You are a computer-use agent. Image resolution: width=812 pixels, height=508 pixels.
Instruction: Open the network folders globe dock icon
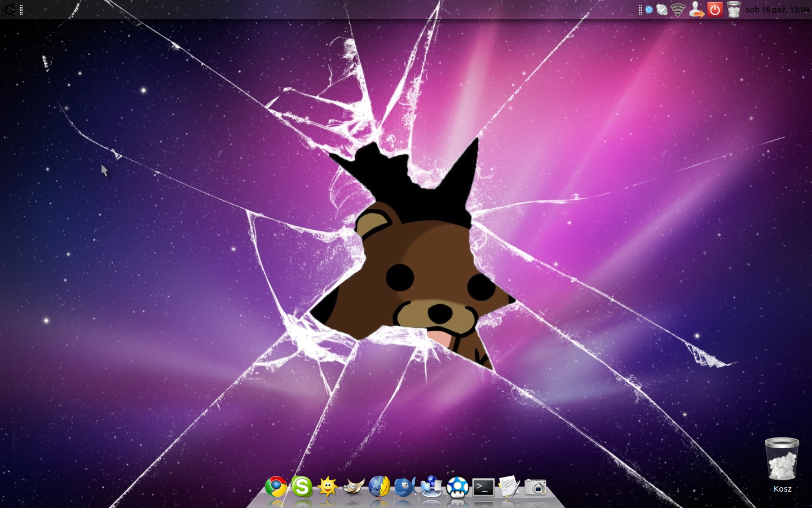[431, 487]
